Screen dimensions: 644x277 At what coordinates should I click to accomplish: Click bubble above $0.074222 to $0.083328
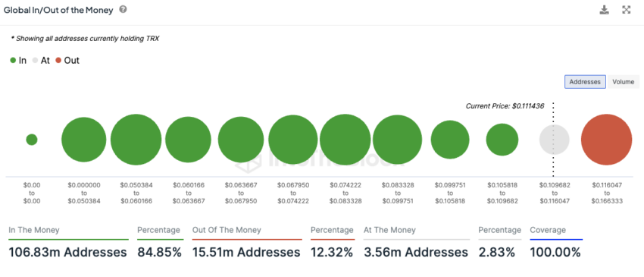[345, 140]
